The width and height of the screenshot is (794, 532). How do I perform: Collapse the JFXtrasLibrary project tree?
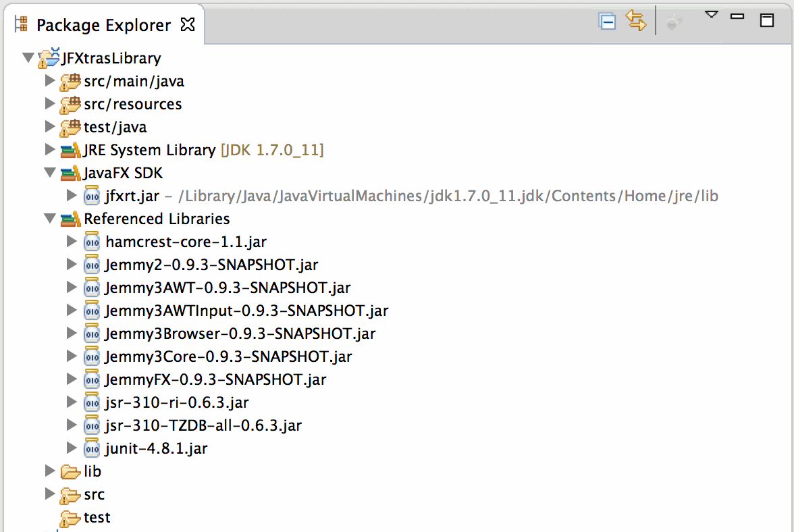point(28,59)
